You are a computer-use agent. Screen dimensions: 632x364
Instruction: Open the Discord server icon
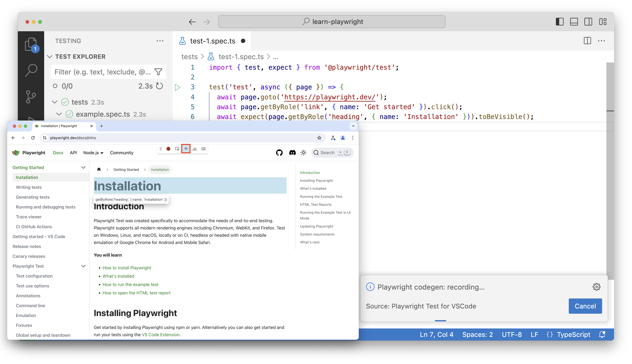292,152
